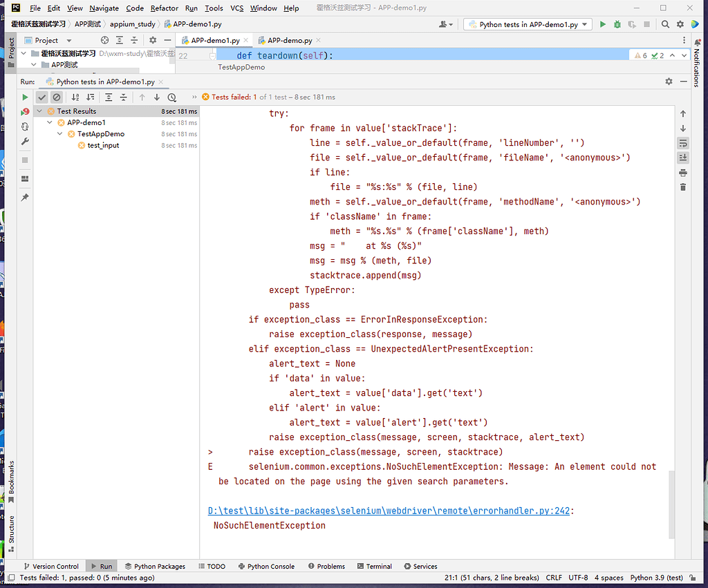Open TODO tool window
This screenshot has width=708, height=588.
point(212,566)
